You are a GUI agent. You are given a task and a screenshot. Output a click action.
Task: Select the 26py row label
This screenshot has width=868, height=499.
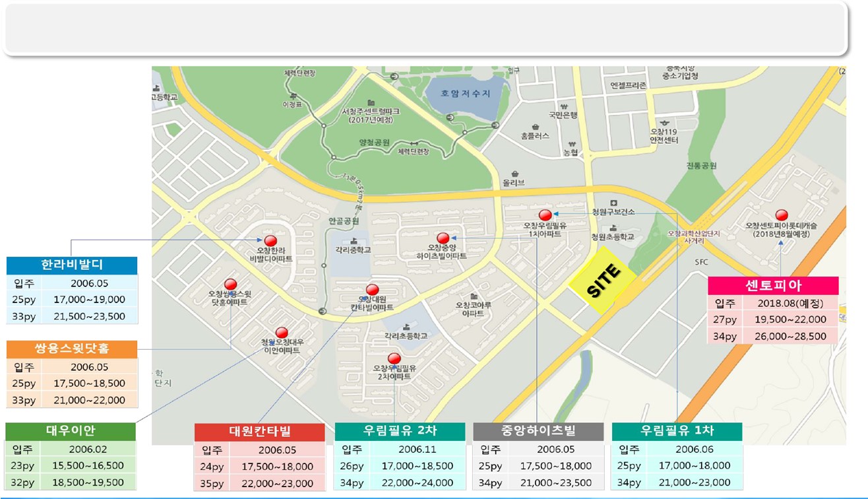(x=353, y=466)
